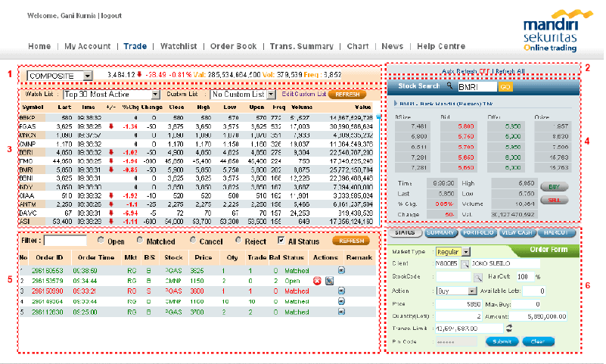Click StockCode search magnifier icon
This screenshot has width=606, height=364.
point(478,277)
